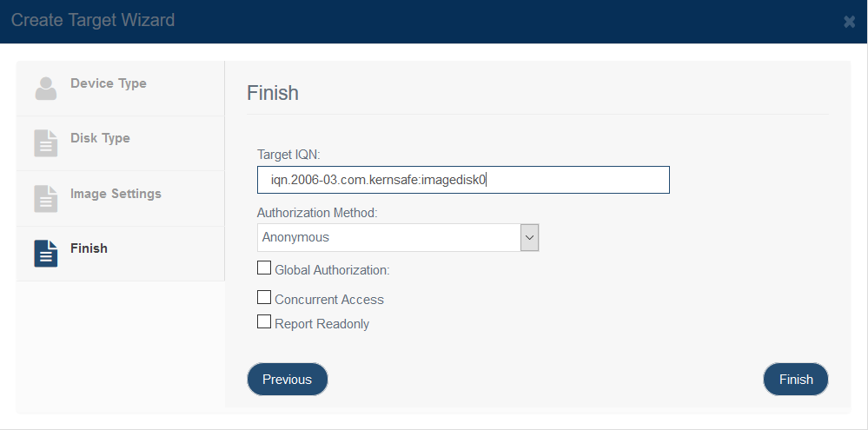Click the Disk Type document icon

tap(46, 143)
